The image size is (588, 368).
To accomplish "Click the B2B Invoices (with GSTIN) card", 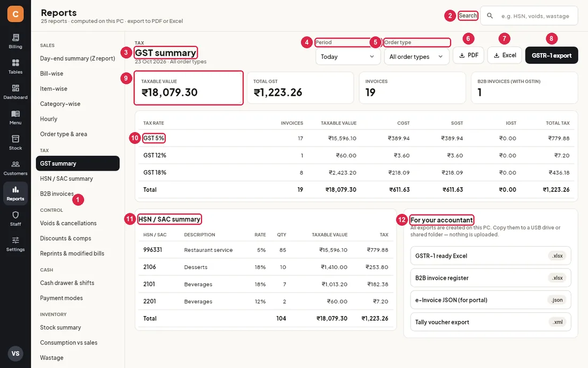I will pyautogui.click(x=524, y=88).
